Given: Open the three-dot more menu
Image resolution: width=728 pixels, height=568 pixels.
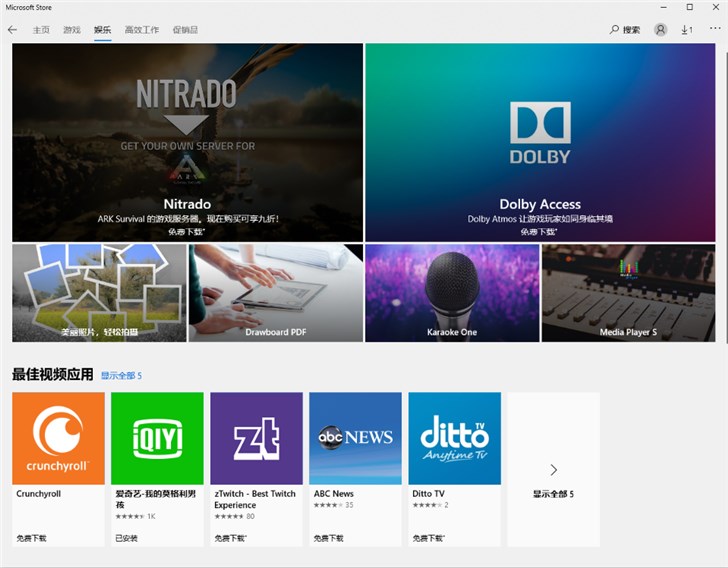Looking at the screenshot, I should point(715,29).
